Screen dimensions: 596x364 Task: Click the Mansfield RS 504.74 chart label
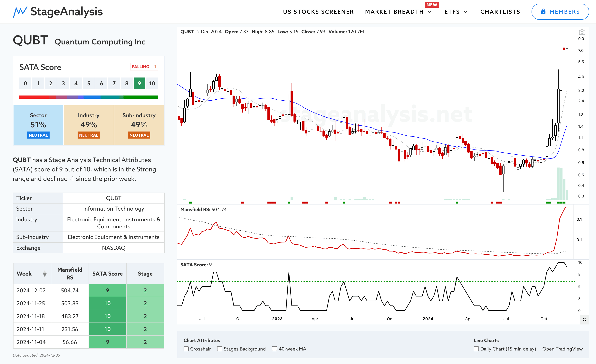tap(203, 210)
